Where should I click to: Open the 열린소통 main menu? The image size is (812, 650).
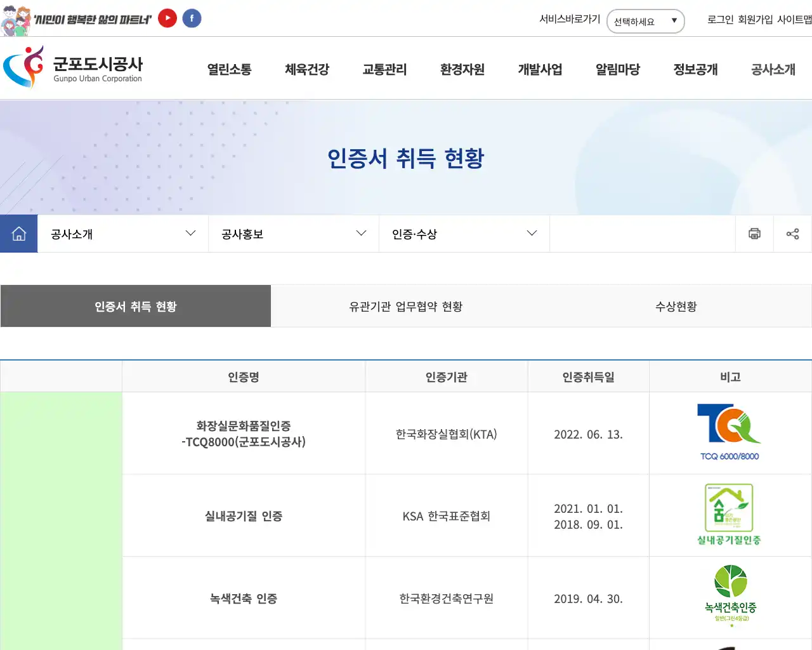tap(229, 69)
